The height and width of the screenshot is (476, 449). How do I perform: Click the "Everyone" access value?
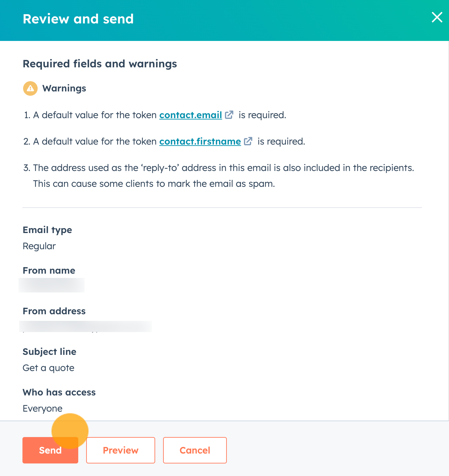[43, 408]
